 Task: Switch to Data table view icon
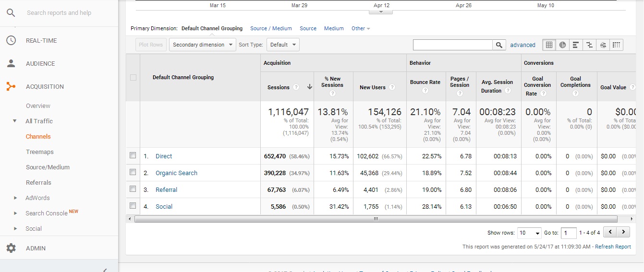(549, 45)
